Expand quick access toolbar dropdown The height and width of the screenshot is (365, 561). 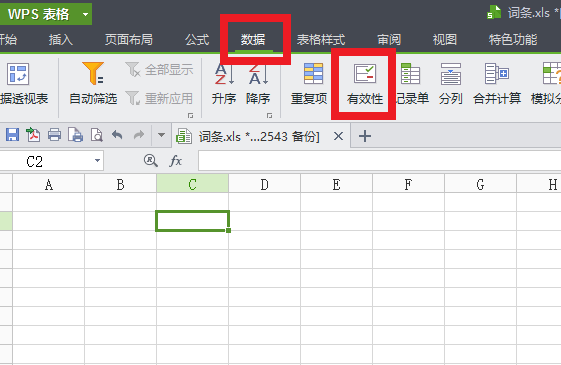(x=161, y=135)
